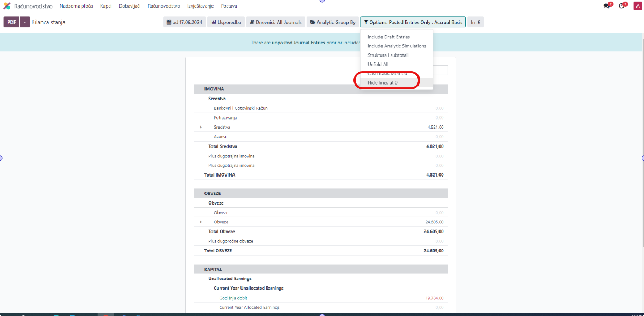Open the arrow dropdown beside PDF
This screenshot has width=644, height=316.
pos(24,23)
